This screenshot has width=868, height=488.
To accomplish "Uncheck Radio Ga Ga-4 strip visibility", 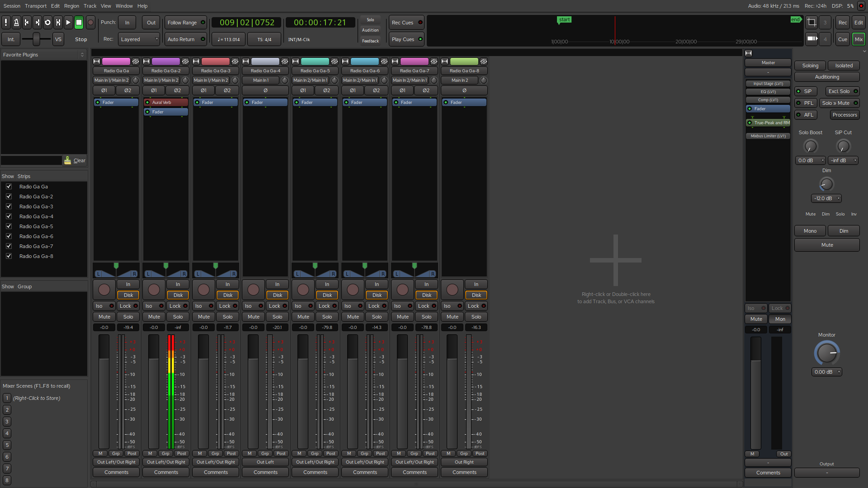I will pyautogui.click(x=9, y=216).
